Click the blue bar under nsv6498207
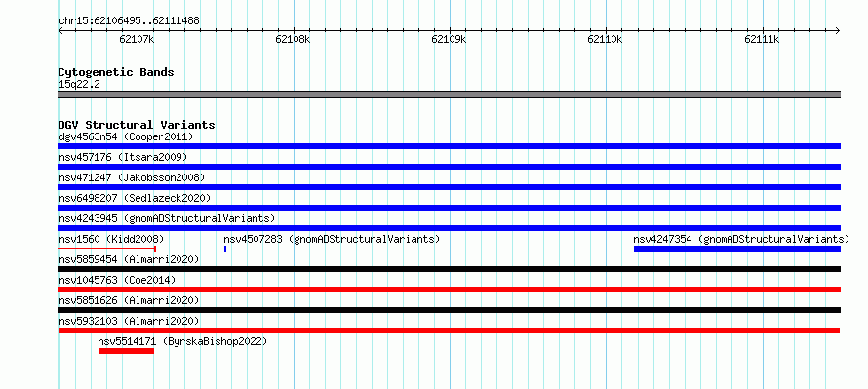 pyautogui.click(x=449, y=208)
